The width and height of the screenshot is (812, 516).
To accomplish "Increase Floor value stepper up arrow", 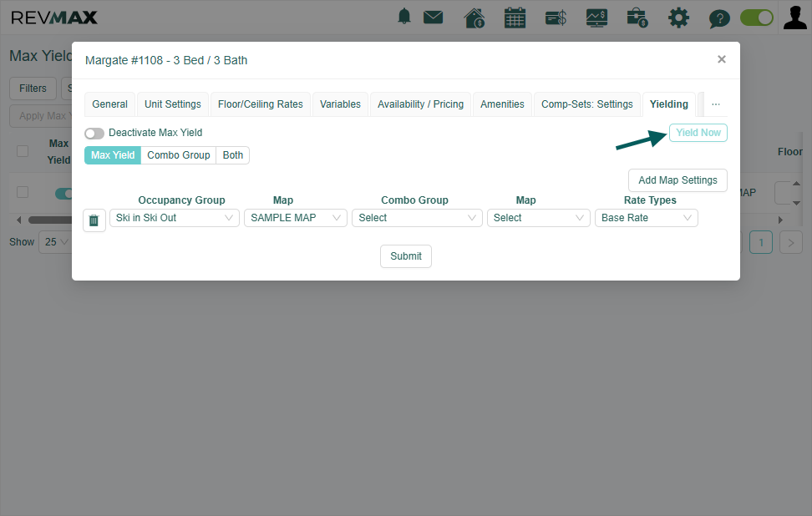I will pyautogui.click(x=796, y=184).
